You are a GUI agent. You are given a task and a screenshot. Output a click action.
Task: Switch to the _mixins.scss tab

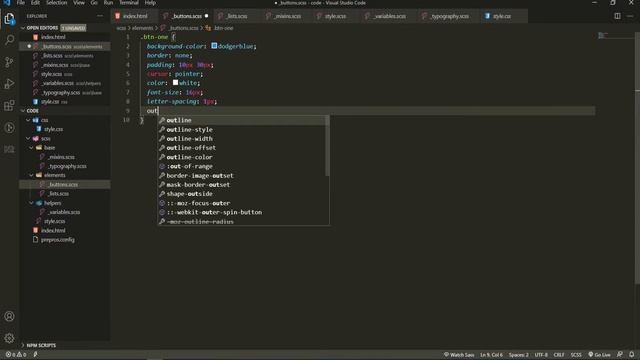tap(287, 16)
